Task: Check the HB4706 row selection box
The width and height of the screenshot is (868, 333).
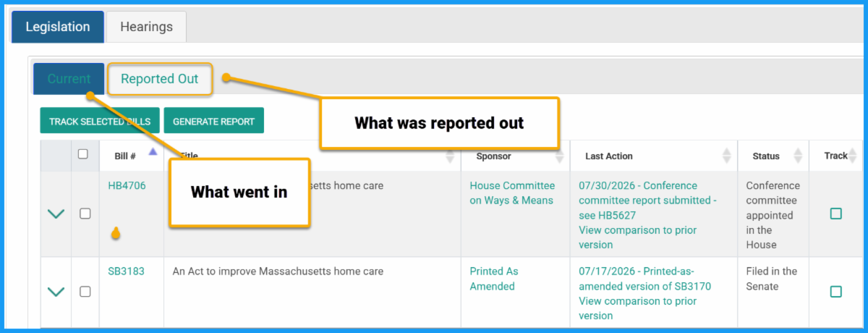Action: click(x=85, y=214)
